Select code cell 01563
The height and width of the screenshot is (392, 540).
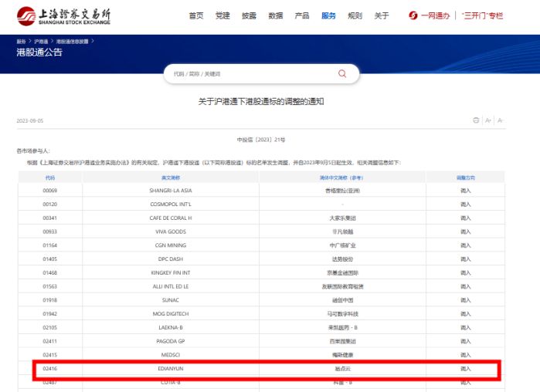pos(50,286)
